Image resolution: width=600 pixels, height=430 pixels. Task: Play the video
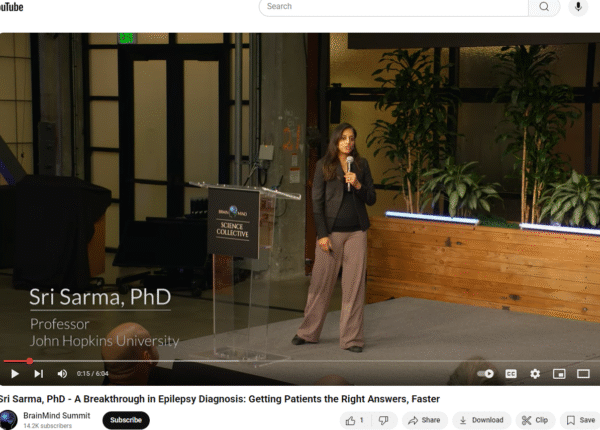[15, 373]
